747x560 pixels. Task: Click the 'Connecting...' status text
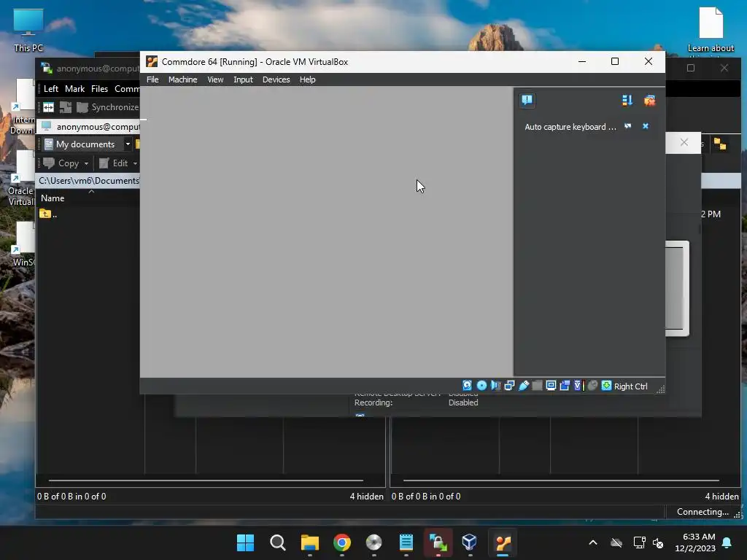click(x=703, y=511)
